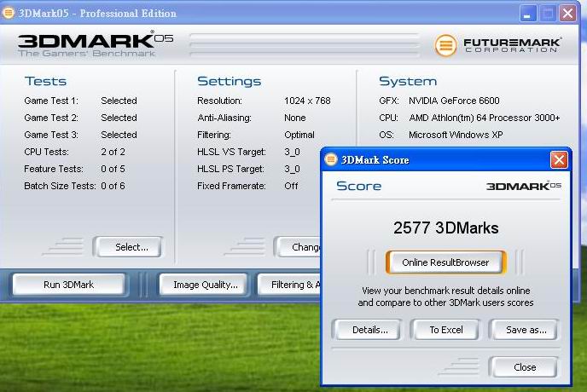Click the HLSL PS Target label
This screenshot has width=587, height=392.
click(x=230, y=169)
